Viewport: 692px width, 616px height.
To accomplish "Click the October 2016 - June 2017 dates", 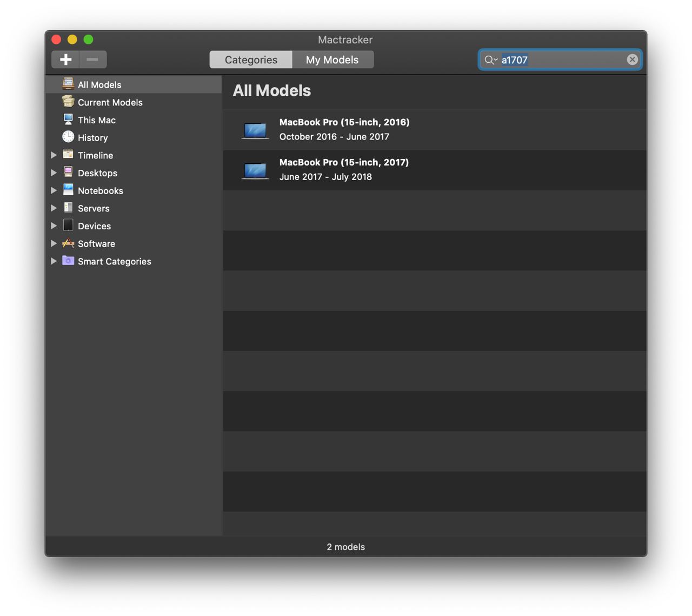I will point(334,137).
